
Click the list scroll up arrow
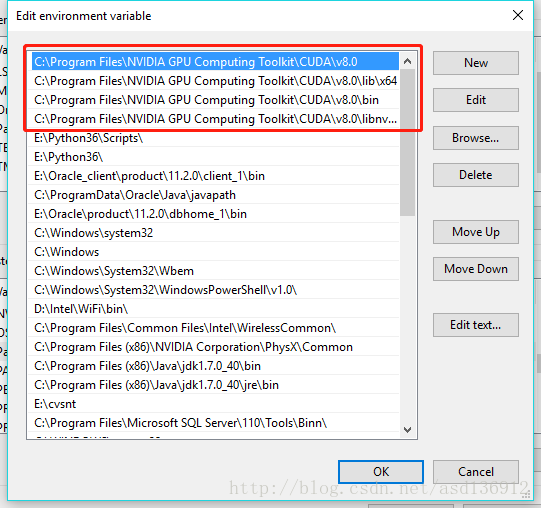(x=407, y=61)
